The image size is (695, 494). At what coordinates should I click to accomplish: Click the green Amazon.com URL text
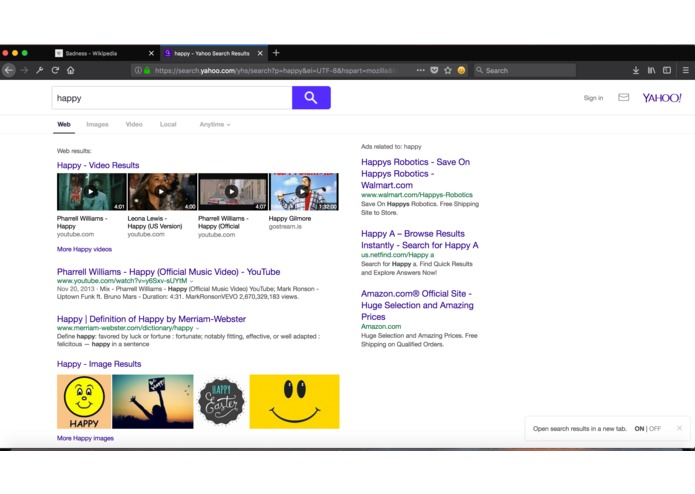click(x=381, y=326)
